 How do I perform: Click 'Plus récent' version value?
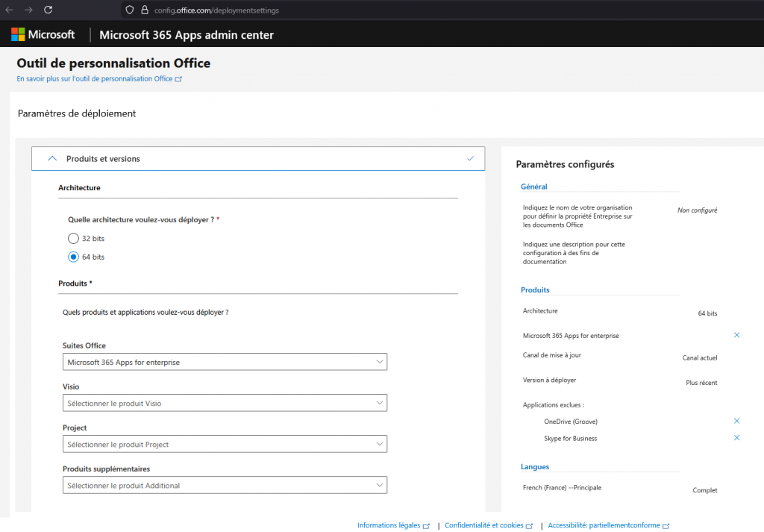[x=701, y=383]
